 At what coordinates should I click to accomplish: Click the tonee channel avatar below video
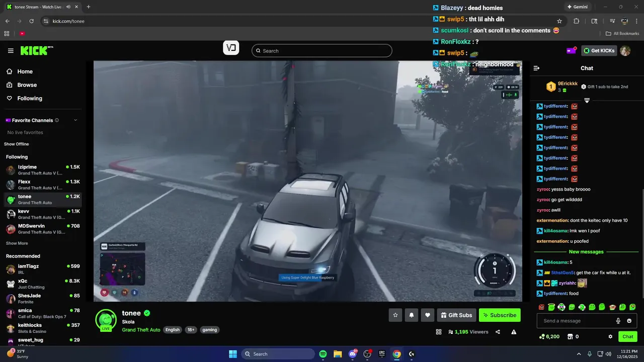[106, 320]
